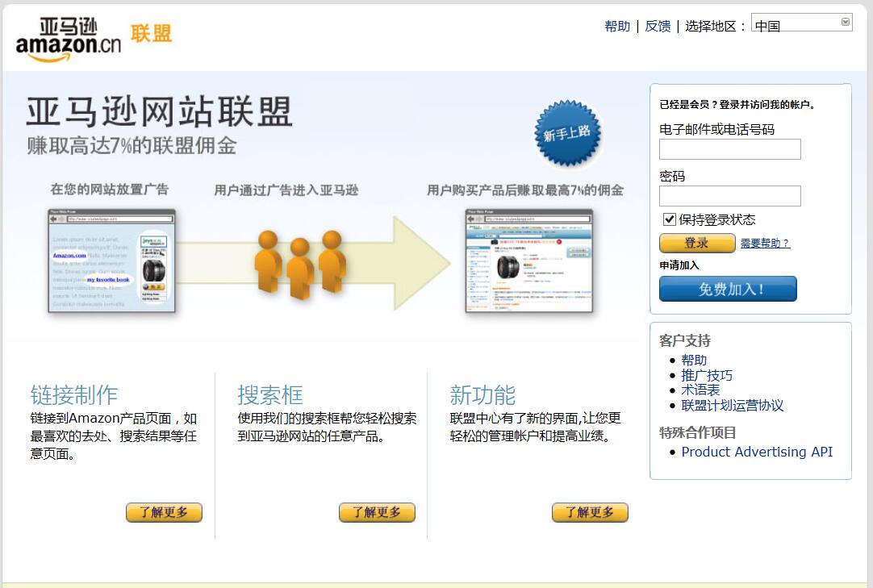The image size is (873, 588).
Task: Click the three orange people icon
Action: point(300,264)
